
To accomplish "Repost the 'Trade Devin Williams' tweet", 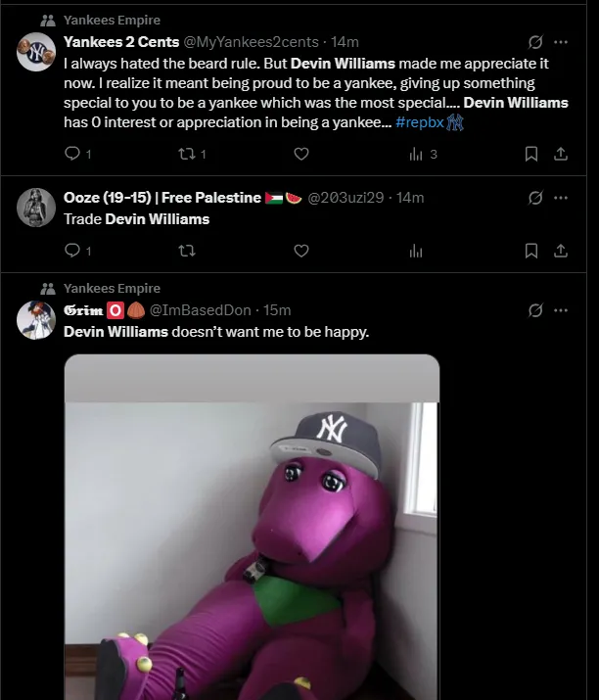I will click(186, 251).
